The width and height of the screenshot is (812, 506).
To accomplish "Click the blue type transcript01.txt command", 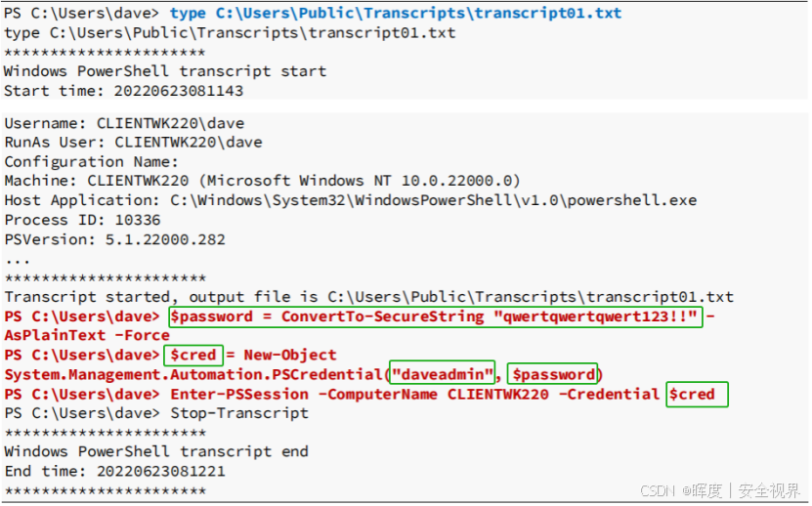I will coord(396,14).
